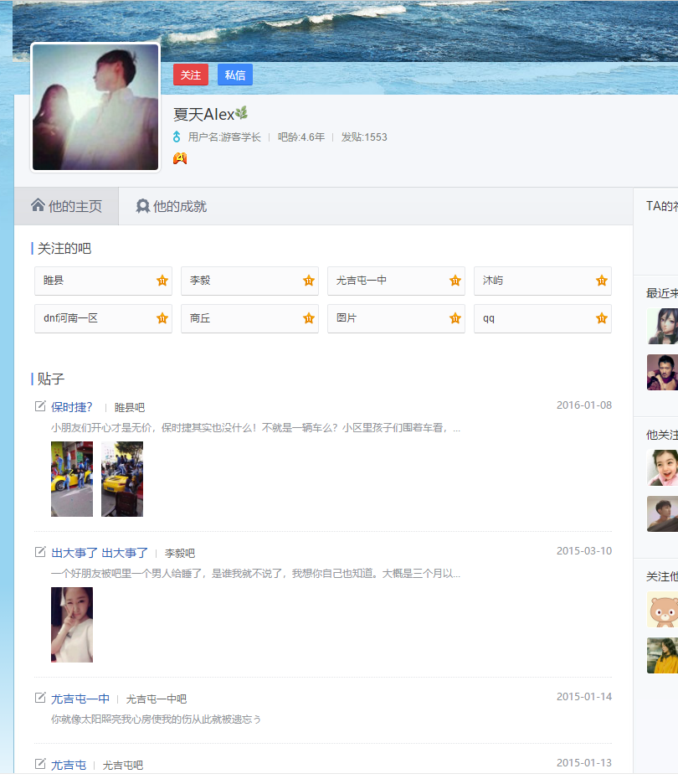
Task: Open the man avatar under 最近来访
Action: (662, 372)
